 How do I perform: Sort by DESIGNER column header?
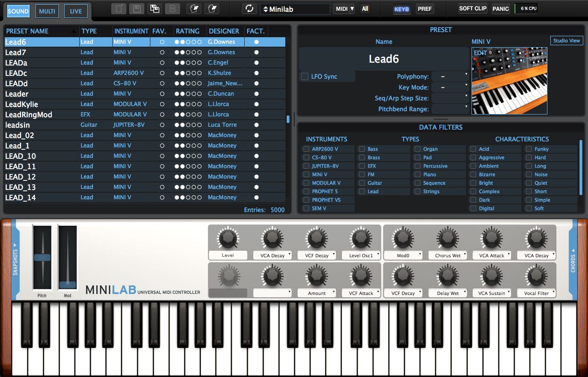click(x=224, y=31)
